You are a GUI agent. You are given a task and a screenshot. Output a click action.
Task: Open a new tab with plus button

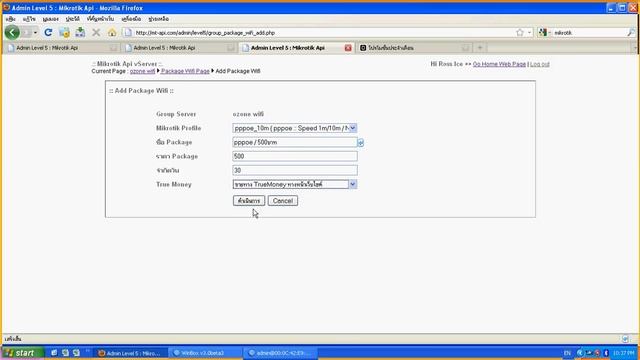point(480,48)
